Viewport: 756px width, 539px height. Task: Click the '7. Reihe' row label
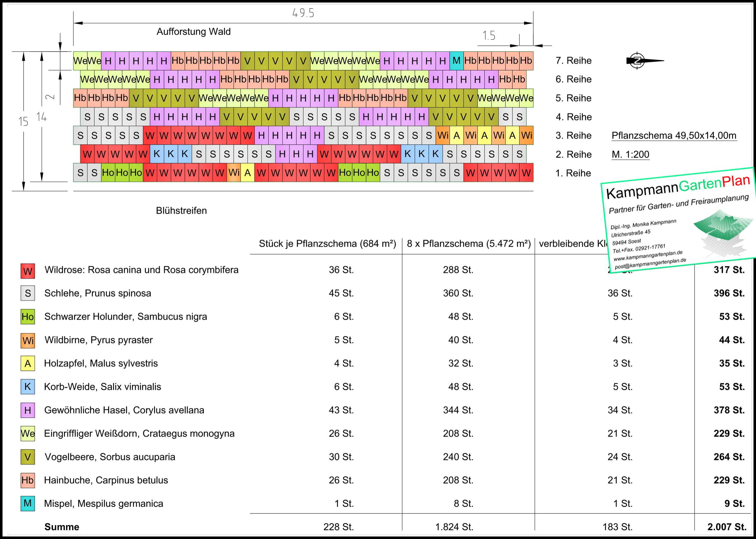(574, 61)
